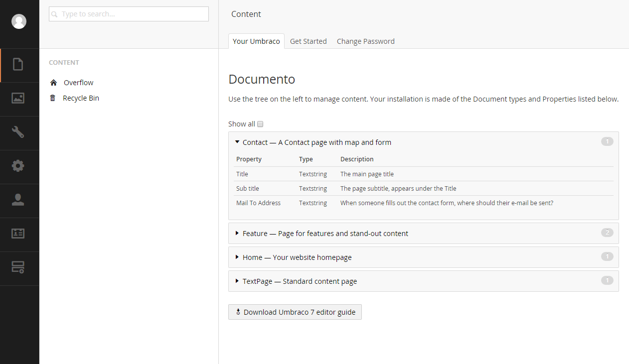Click the Title property cell
Viewport: 629px width, 364px height.
pos(242,174)
